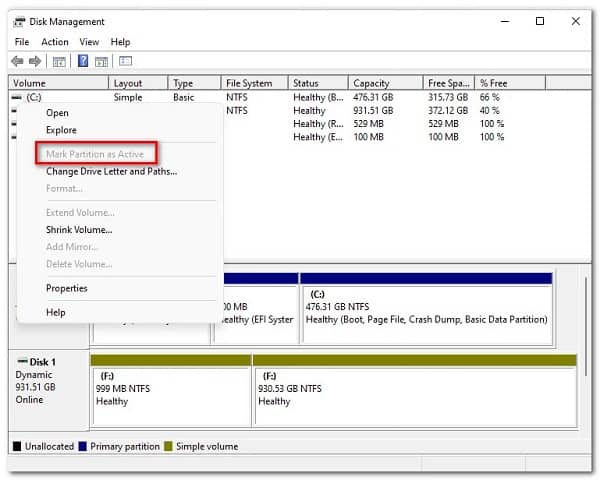Select the (C:) 476.31 GB NTFS partition block
Image resolution: width=600 pixels, height=480 pixels.
tap(427, 308)
